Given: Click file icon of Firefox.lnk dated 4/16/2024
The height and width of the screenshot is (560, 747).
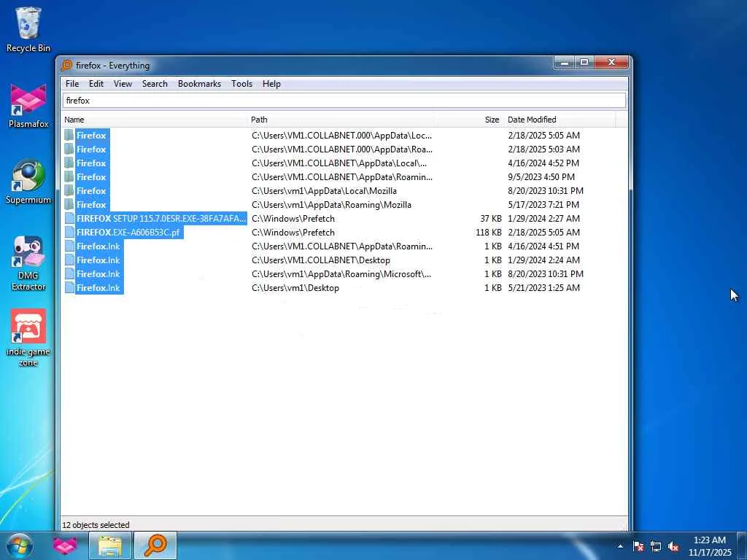Looking at the screenshot, I should point(69,246).
